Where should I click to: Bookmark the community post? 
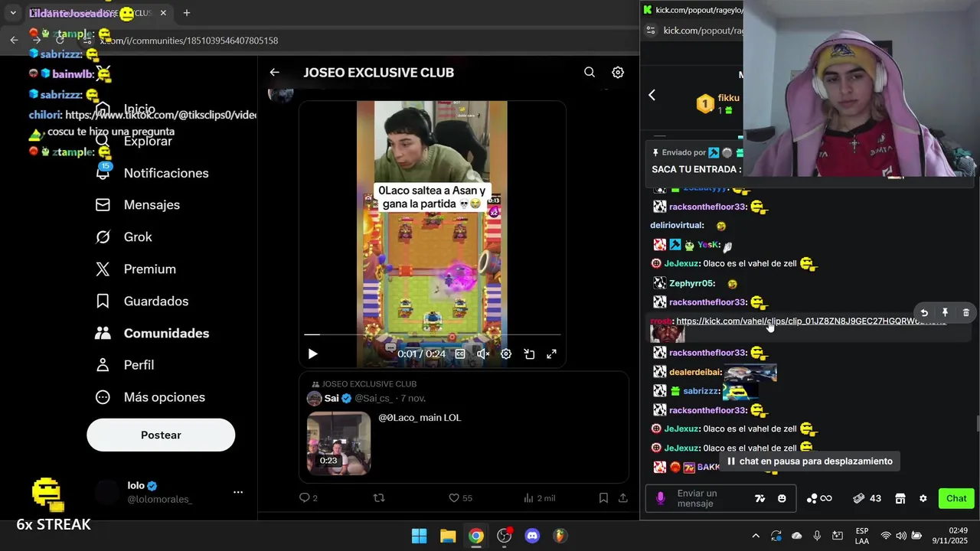point(603,497)
